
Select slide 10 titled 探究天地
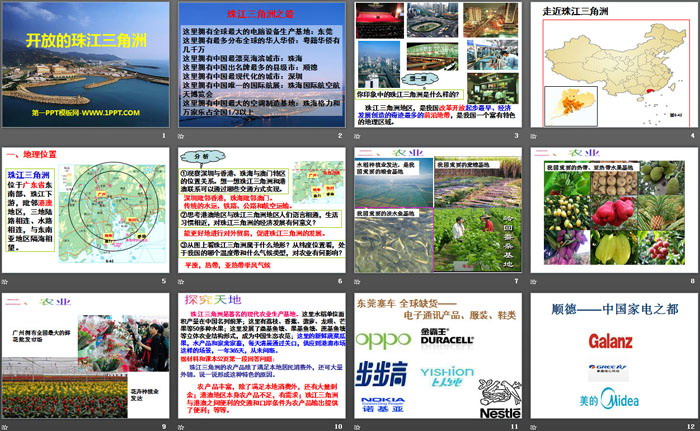(x=262, y=356)
